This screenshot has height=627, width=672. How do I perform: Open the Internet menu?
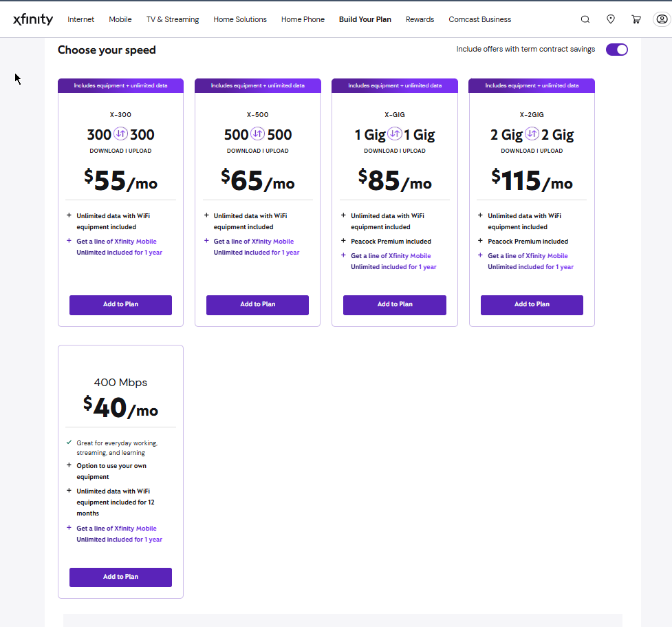click(80, 19)
